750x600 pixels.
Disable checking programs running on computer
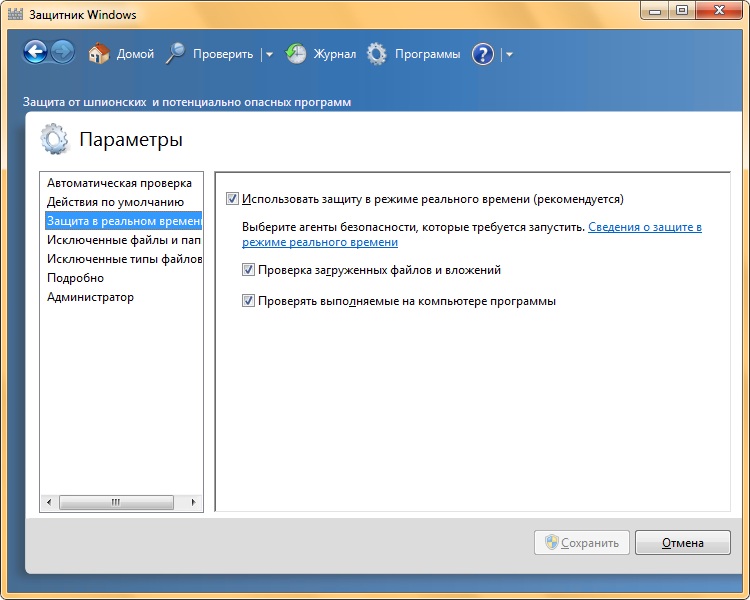coord(249,301)
